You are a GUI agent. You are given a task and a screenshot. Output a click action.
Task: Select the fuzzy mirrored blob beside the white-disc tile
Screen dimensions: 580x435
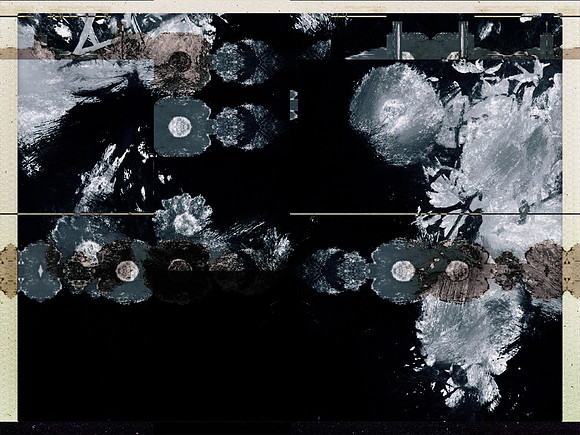245,127
